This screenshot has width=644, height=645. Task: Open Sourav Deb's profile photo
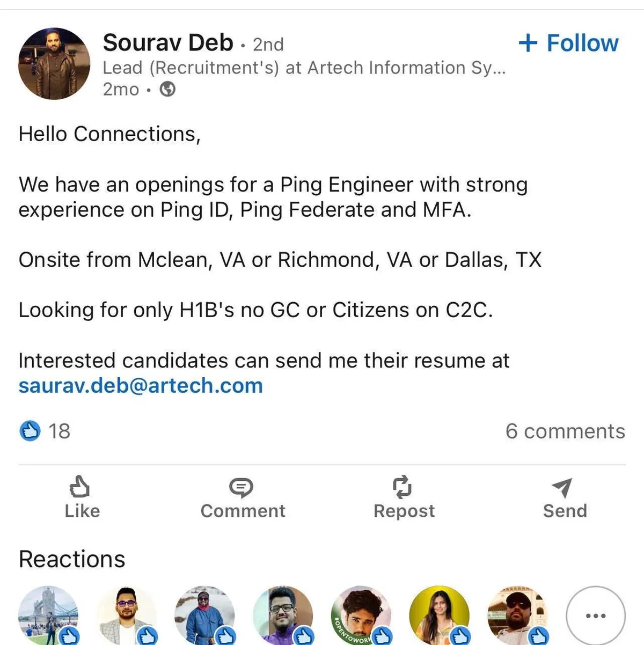click(54, 64)
